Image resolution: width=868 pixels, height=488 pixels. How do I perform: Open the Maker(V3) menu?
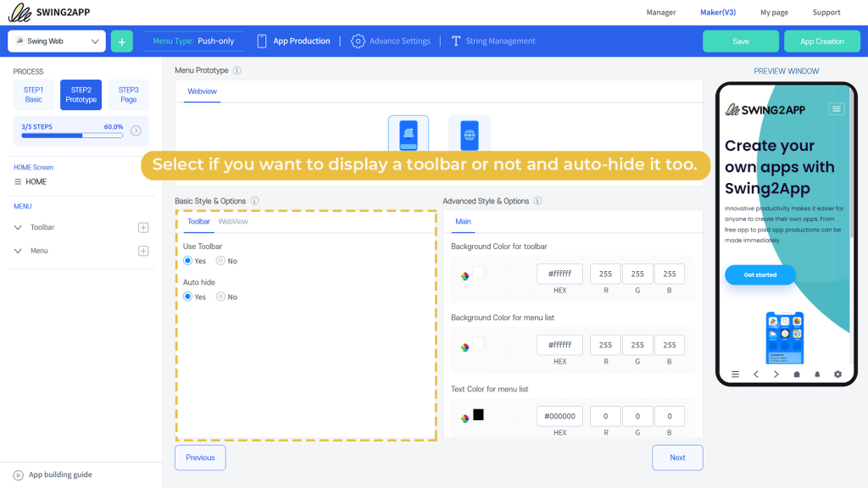pyautogui.click(x=718, y=12)
